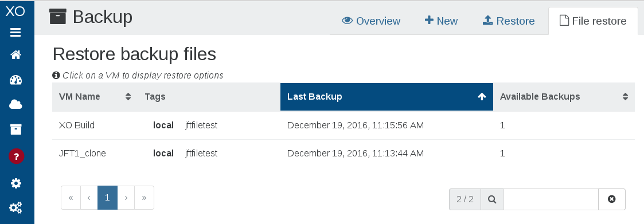Viewport: 644px width, 224px height.
Task: Clear the search filter with X button
Action: 611,199
